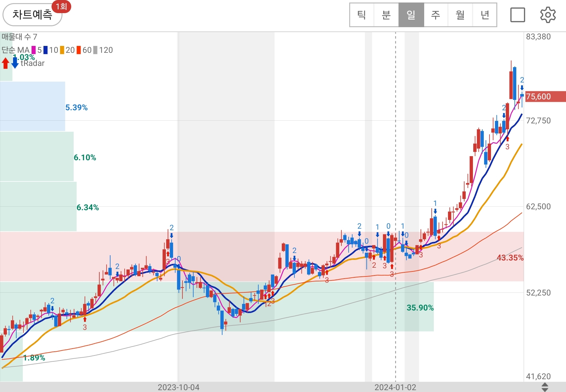The height and width of the screenshot is (392, 566).
Task: Switch to the 월 monthly chart tab
Action: pyautogui.click(x=460, y=15)
